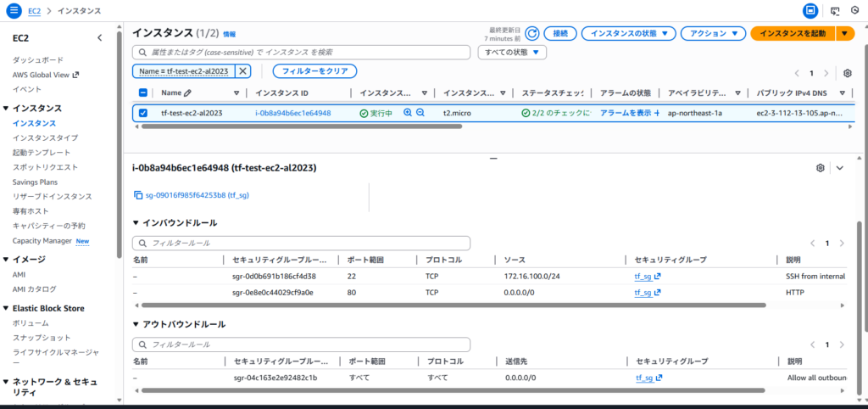Screen dimensions: 868x409
Task: Uncheck the tf-test-ec2-al2023 instance checkbox
Action: pos(142,113)
